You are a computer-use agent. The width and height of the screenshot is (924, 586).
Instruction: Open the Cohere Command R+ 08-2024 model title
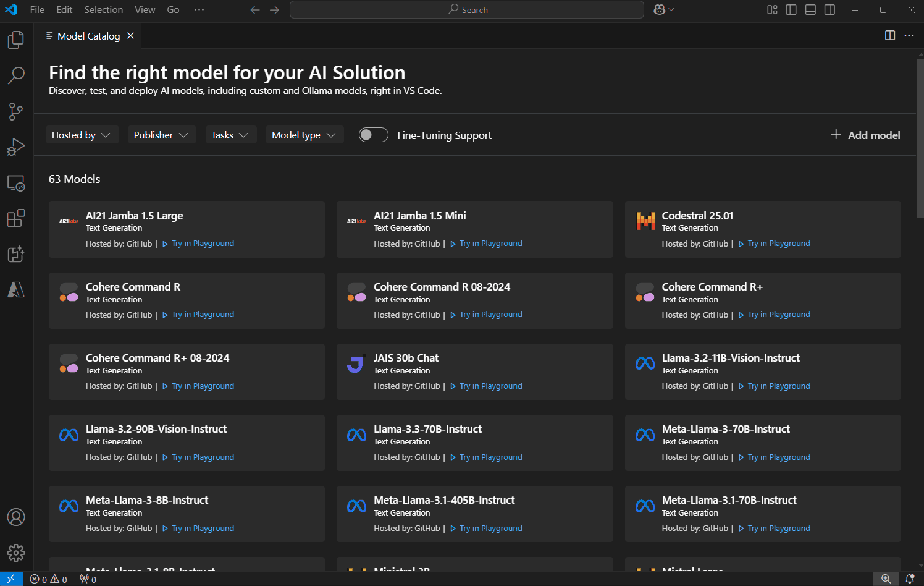click(157, 358)
